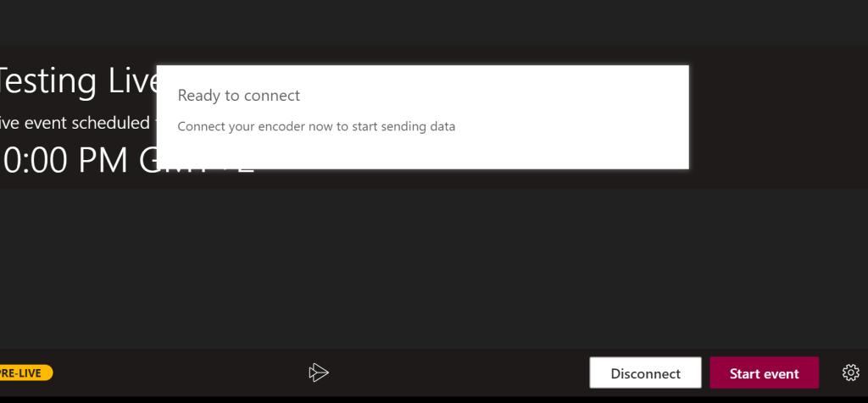This screenshot has height=403, width=868.
Task: Click the top dark strip above the banner
Action: [x=424, y=21]
